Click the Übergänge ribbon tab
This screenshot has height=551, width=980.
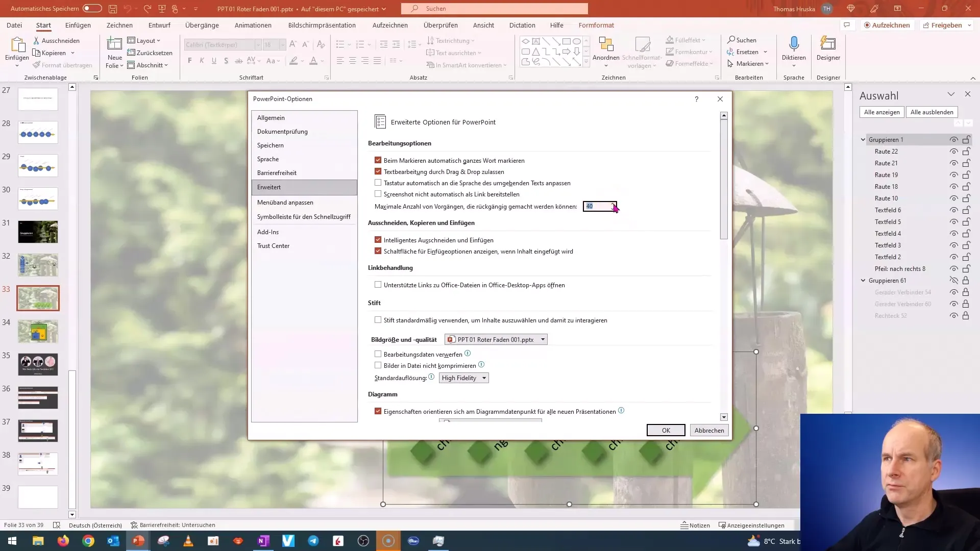click(x=202, y=25)
